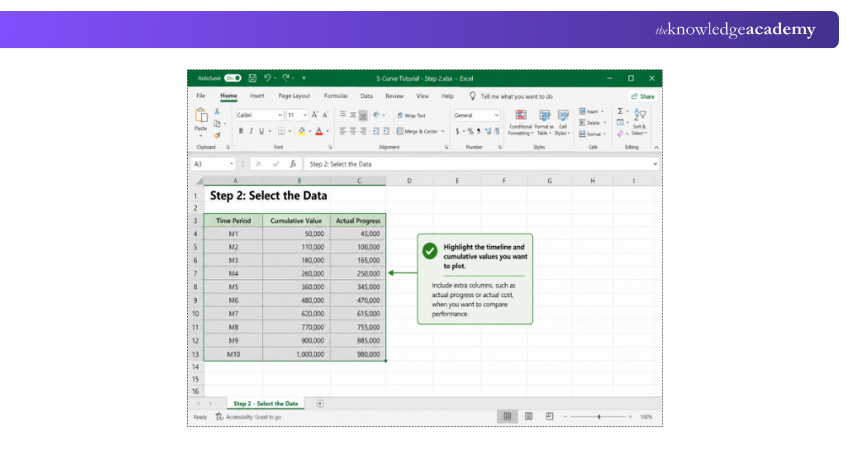Click the Conditional Formatting icon
This screenshot has width=850, height=450.
pyautogui.click(x=521, y=115)
